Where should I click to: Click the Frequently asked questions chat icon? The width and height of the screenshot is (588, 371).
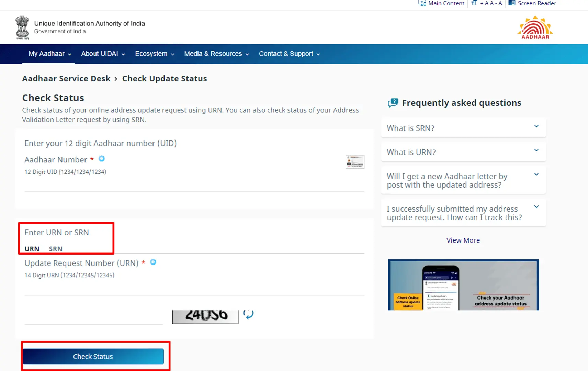(393, 103)
